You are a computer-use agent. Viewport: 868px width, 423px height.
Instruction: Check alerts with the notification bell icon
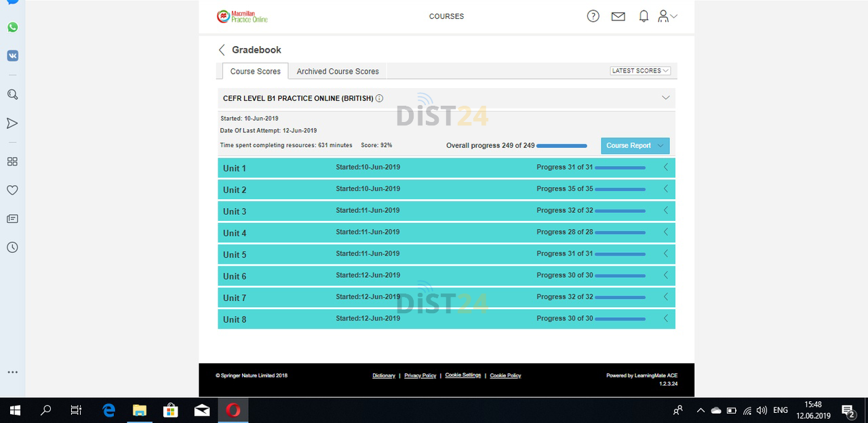coord(643,16)
